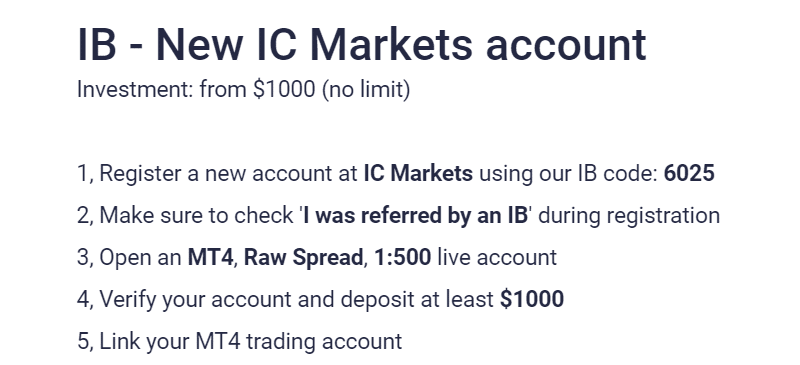Image resolution: width=800 pixels, height=365 pixels.
Task: Select the bold 'IC Markets' text in step 1
Action: 418,174
